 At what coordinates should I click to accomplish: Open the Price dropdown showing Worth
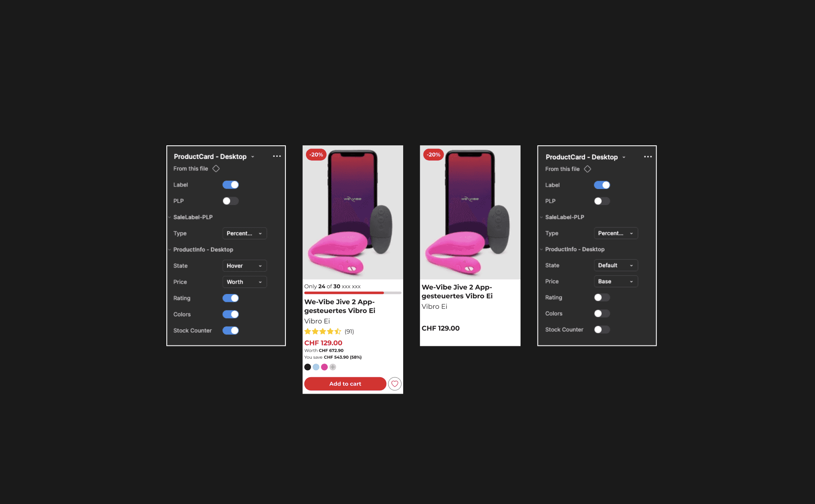pos(245,282)
